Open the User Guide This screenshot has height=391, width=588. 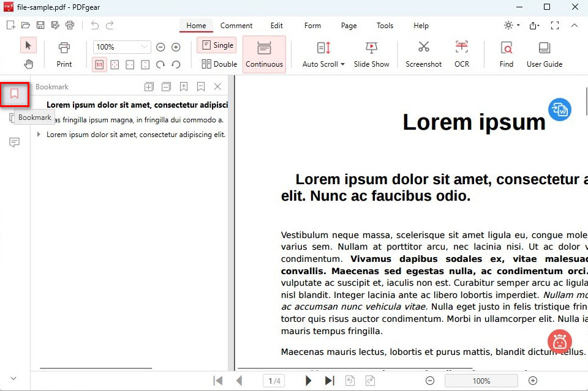(x=544, y=54)
